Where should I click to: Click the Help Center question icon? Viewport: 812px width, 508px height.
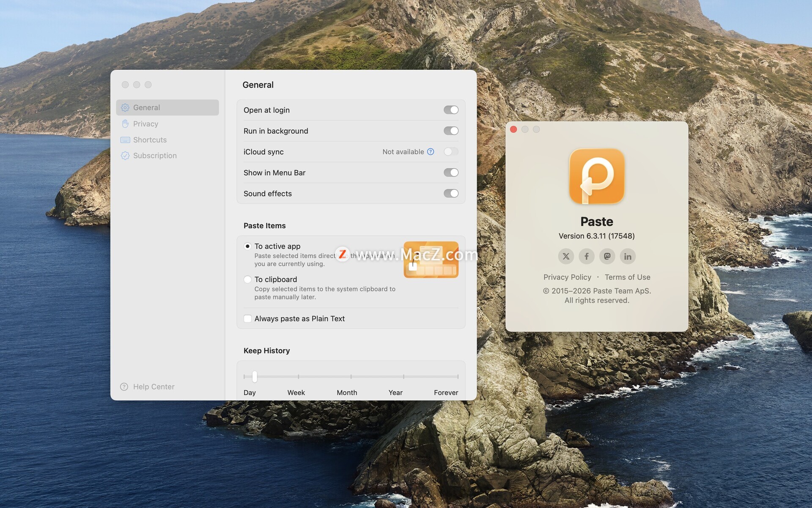tap(124, 387)
